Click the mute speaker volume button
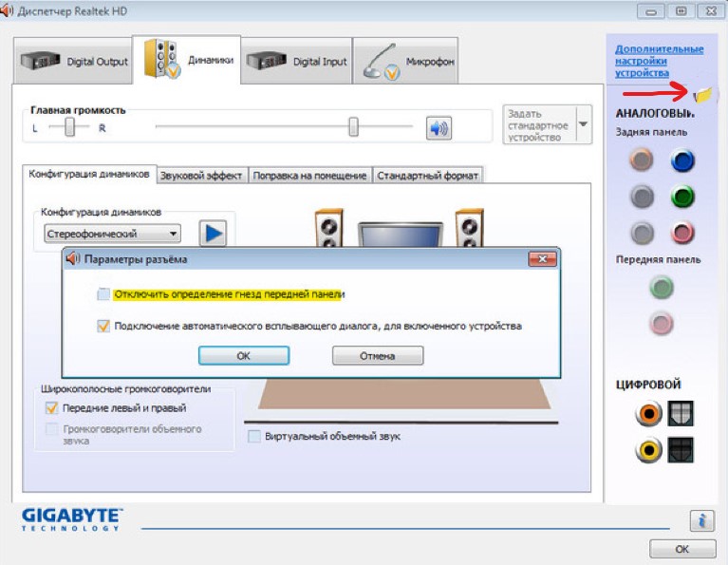Image resolution: width=728 pixels, height=565 pixels. click(x=439, y=128)
